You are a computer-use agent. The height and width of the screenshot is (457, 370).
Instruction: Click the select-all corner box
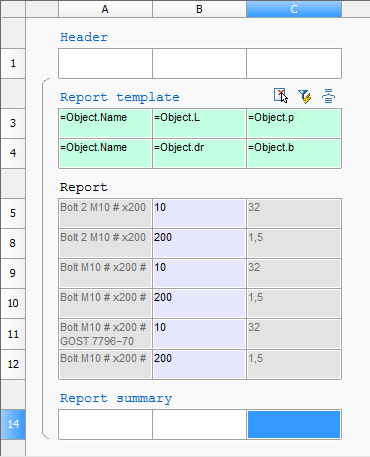[13, 9]
